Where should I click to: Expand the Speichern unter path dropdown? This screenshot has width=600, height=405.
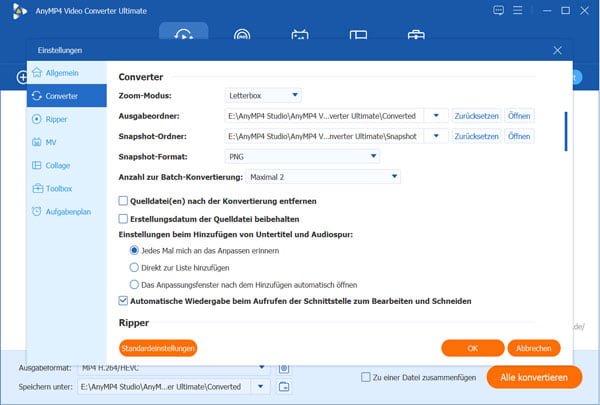pos(261,387)
